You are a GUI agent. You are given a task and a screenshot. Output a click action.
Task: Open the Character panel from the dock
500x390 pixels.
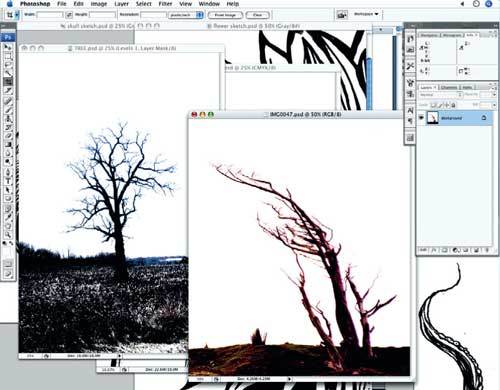[x=410, y=110]
